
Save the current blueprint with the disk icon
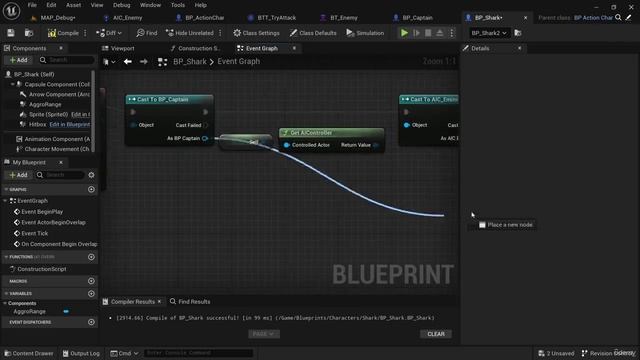11,33
